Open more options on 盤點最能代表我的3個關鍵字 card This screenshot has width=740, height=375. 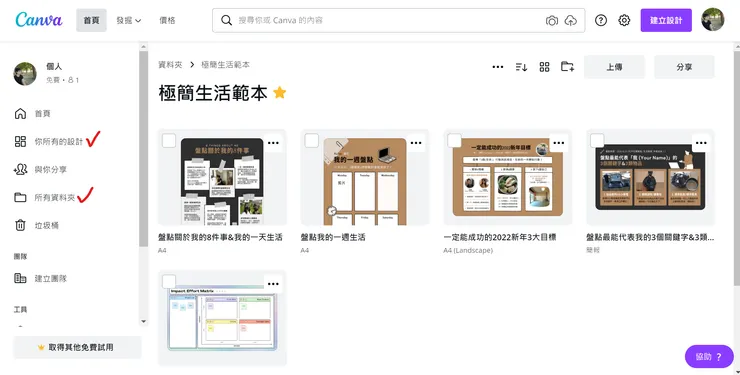click(x=701, y=143)
